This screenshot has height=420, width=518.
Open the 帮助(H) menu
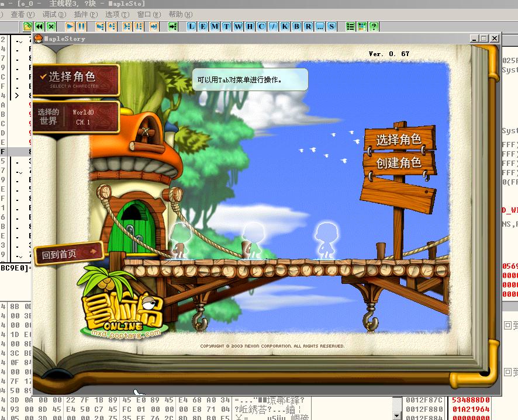pos(181,15)
